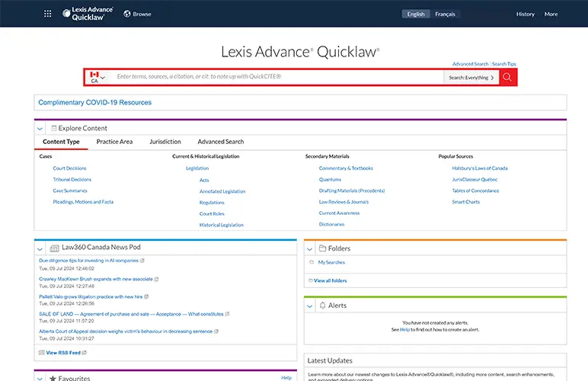Click the Alerts bell icon
This screenshot has height=381, width=588.
pyautogui.click(x=322, y=306)
